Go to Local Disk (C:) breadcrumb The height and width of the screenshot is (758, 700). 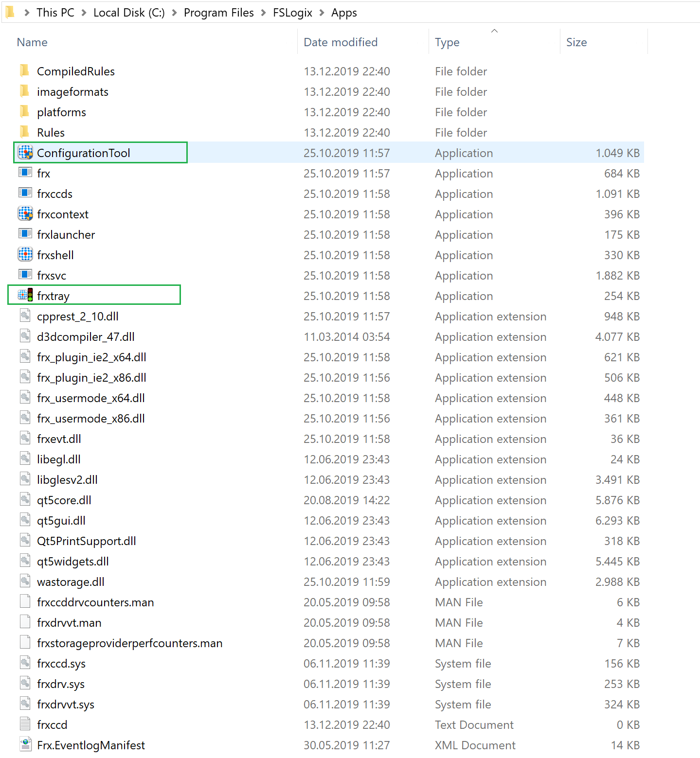[128, 12]
